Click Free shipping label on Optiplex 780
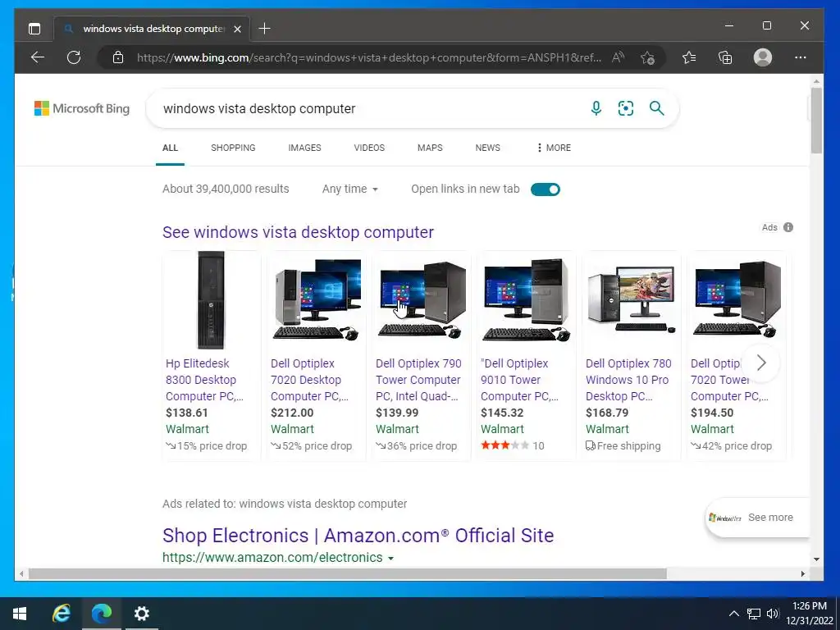 click(x=623, y=445)
